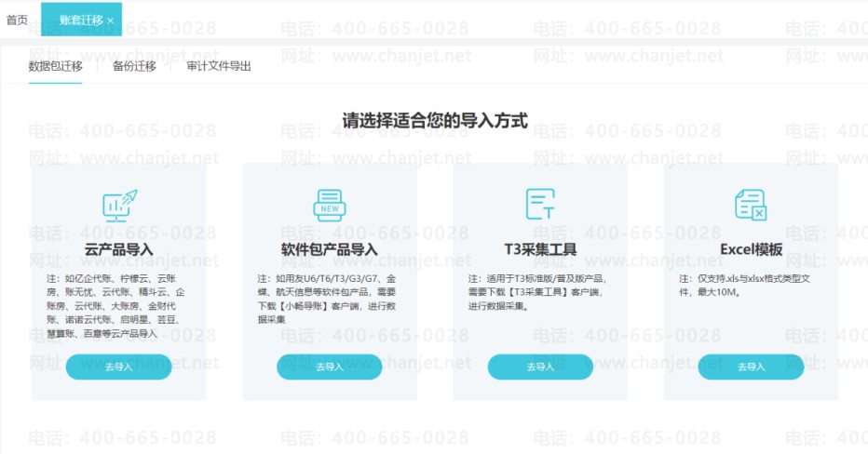Select the 账套迁移 tab
The width and height of the screenshot is (868, 454).
coord(81,20)
